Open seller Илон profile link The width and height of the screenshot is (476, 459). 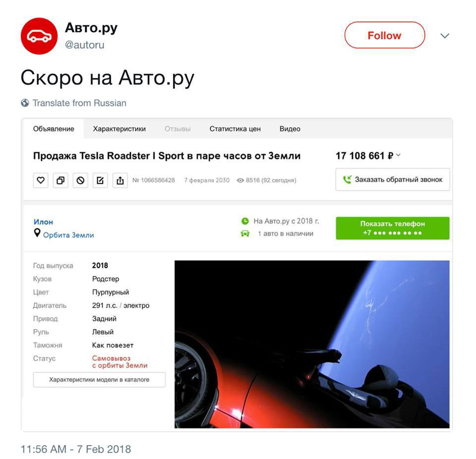coord(44,222)
